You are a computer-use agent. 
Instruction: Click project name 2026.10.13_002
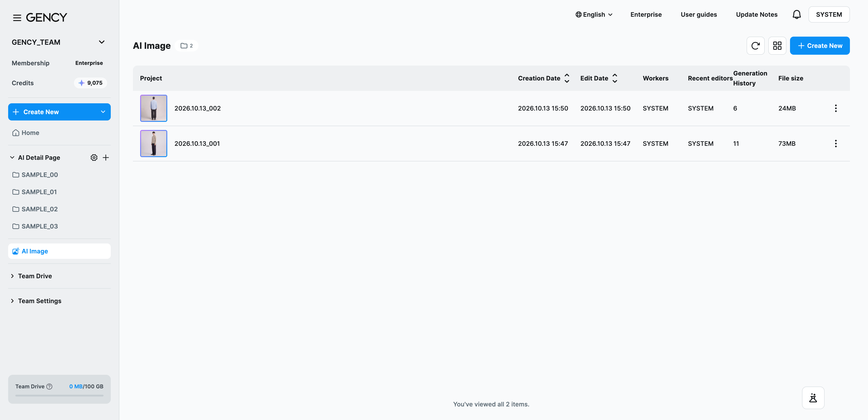(198, 108)
